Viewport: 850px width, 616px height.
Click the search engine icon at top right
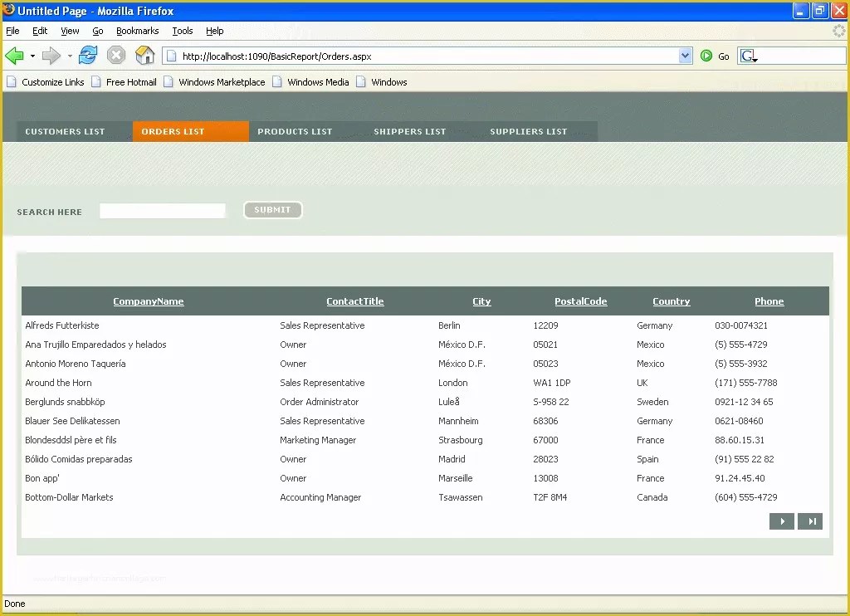748,54
